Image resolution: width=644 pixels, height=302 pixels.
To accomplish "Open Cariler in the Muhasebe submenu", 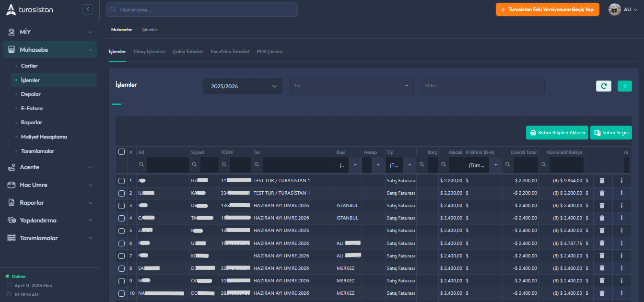I will pyautogui.click(x=29, y=66).
